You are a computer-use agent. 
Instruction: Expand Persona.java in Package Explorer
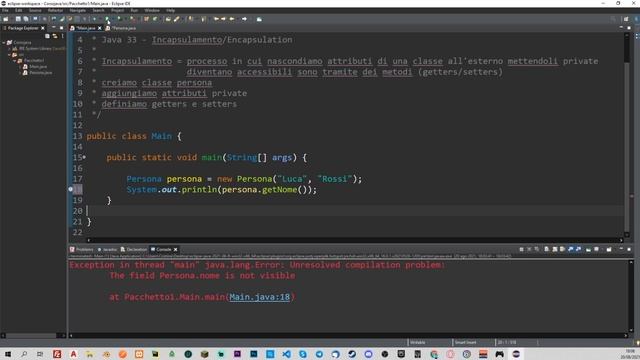[20, 73]
